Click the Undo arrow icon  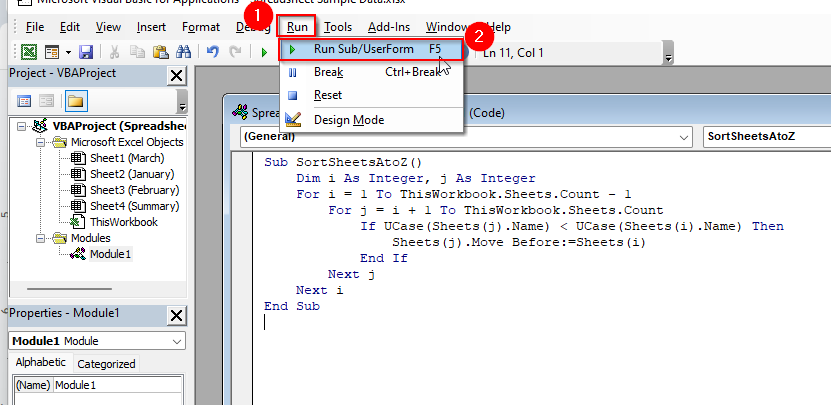[x=213, y=52]
